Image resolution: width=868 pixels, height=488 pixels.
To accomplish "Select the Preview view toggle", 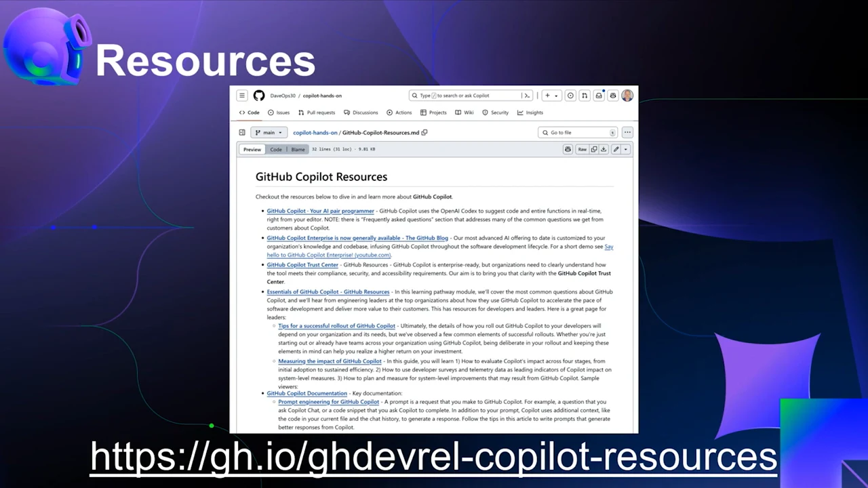I will point(252,150).
